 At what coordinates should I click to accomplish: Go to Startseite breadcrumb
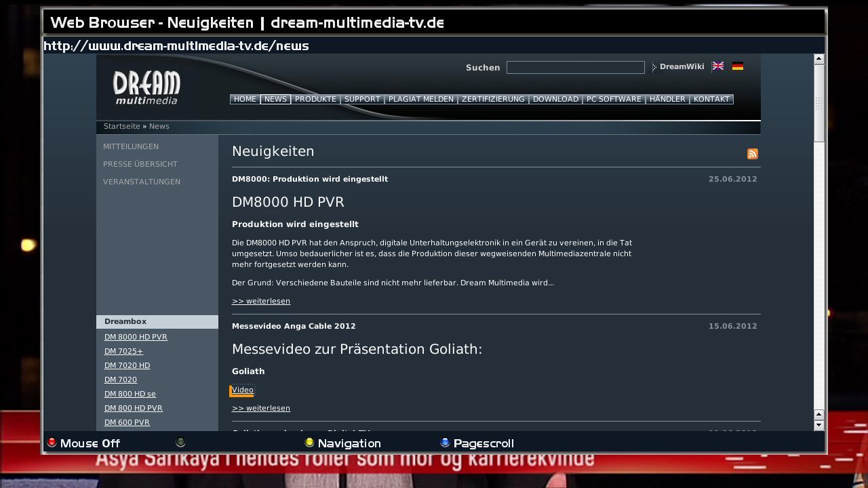pyautogui.click(x=122, y=126)
